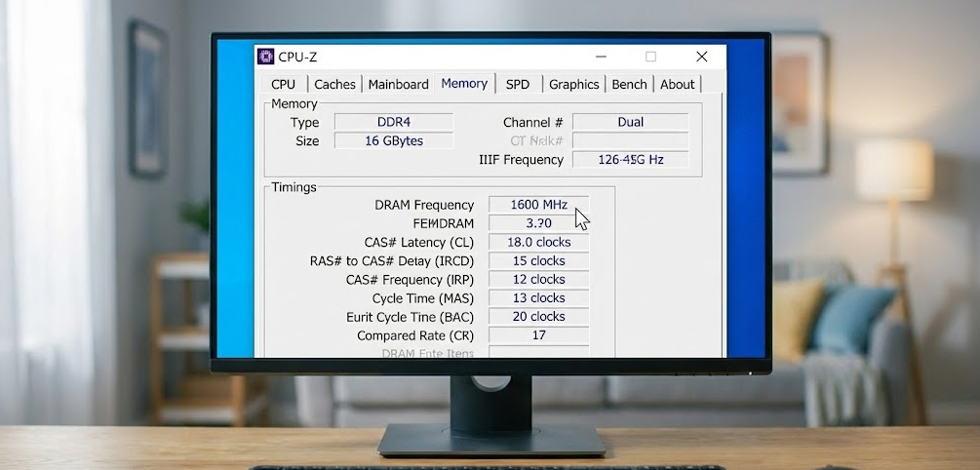Open the Graphics tab

click(573, 84)
